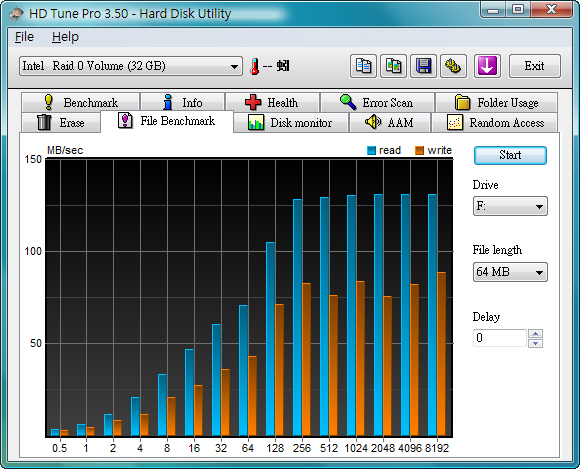The width and height of the screenshot is (580, 469).
Task: Open the Folder Usage tab
Action: pyautogui.click(x=496, y=102)
